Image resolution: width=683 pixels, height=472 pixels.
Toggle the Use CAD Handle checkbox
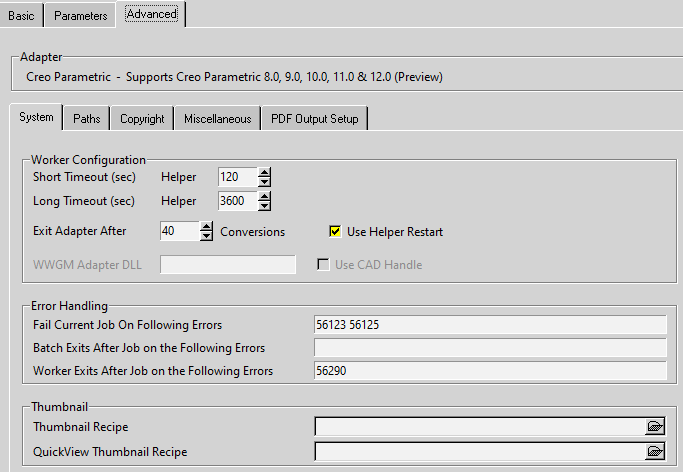point(323,265)
